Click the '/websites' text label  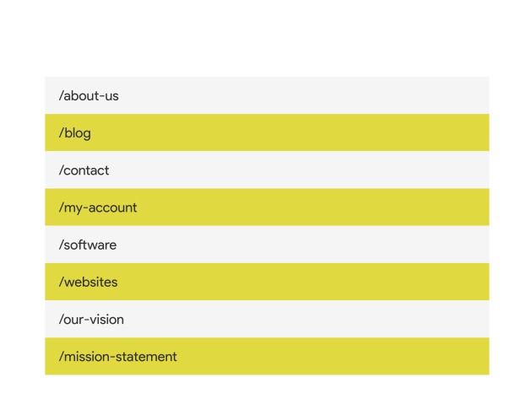point(89,282)
